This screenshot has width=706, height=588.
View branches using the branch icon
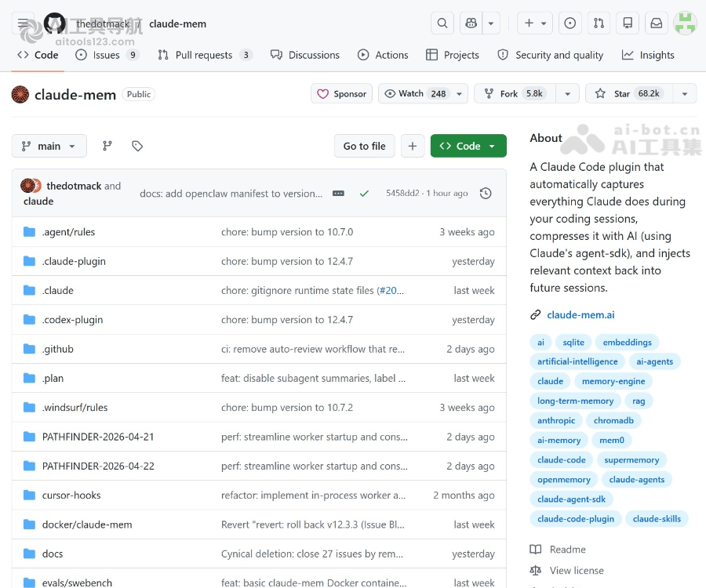107,146
